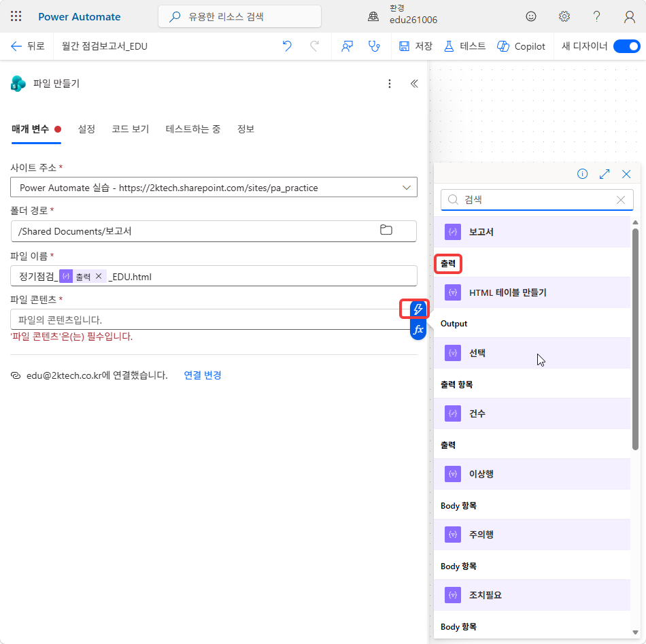The image size is (646, 644).
Task: Select the 조치필요 dynamic content item
Action: click(532, 596)
